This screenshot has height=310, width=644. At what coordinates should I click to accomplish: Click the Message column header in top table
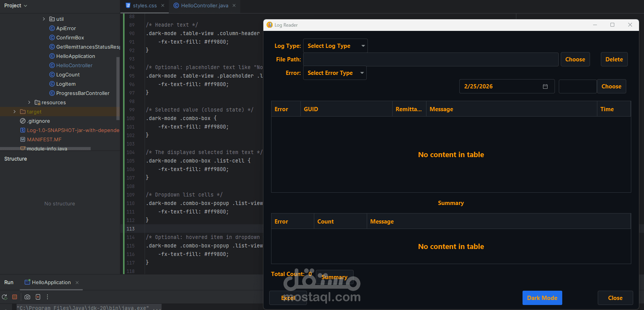(512, 109)
